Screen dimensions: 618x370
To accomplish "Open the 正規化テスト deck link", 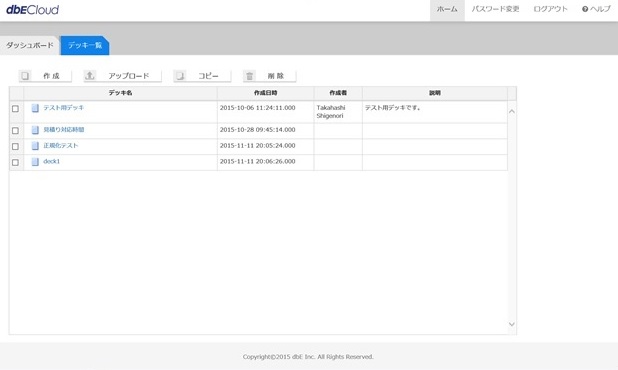I will point(61,145).
